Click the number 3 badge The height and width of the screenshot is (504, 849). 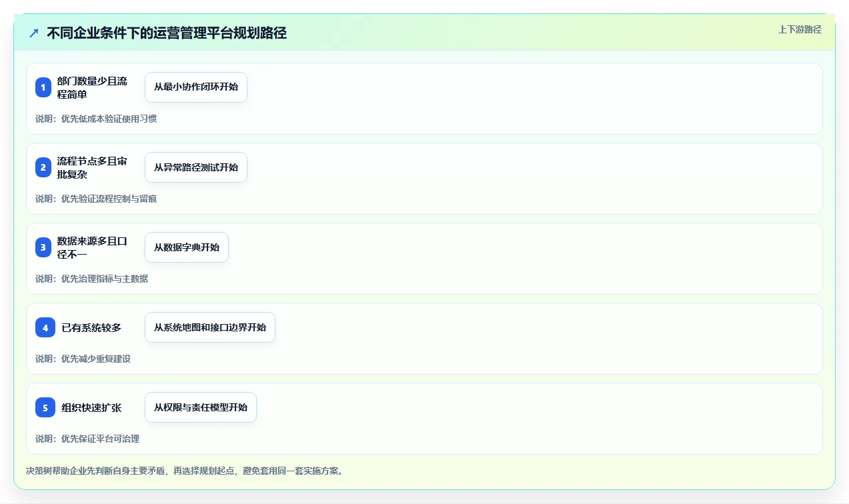point(43,247)
